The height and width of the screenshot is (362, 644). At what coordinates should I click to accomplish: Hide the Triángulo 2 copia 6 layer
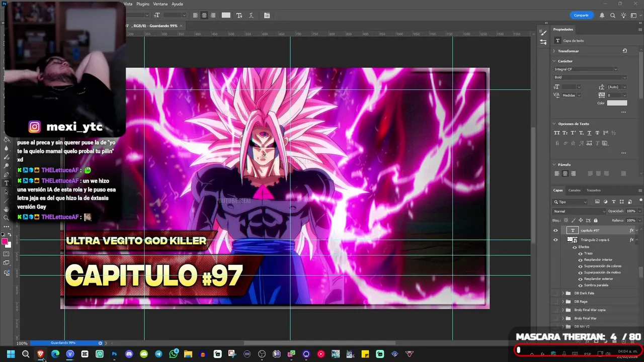click(x=555, y=240)
